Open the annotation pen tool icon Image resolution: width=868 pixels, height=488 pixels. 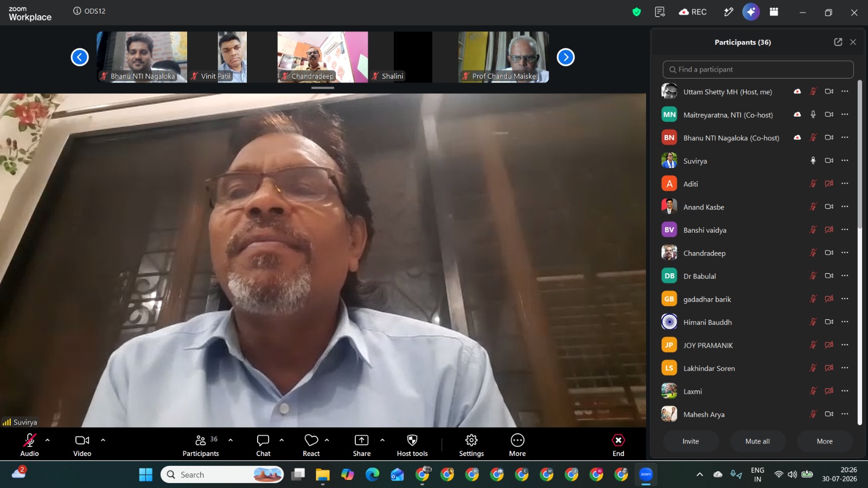(x=729, y=12)
